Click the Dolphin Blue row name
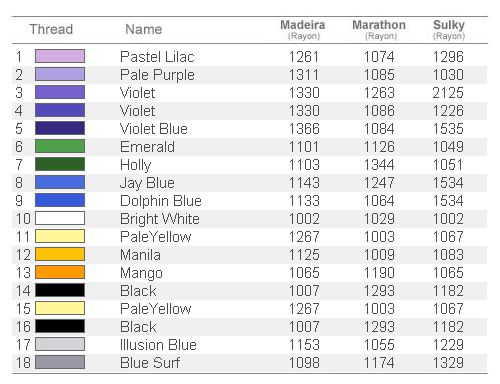 161,201
